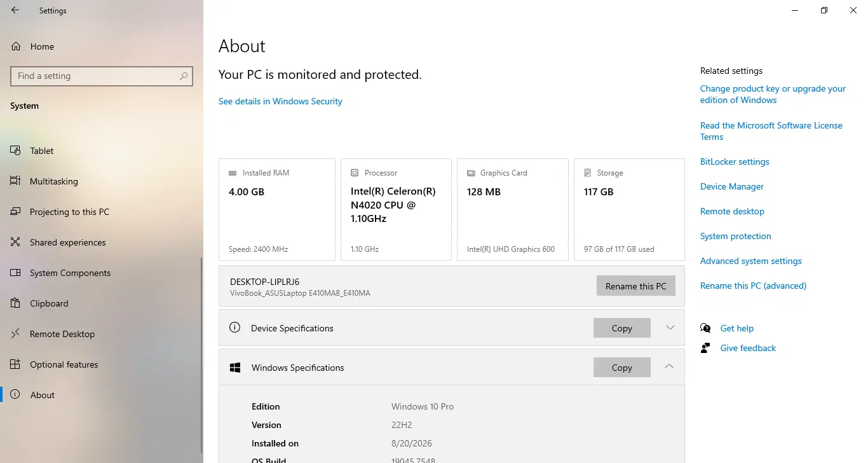The image size is (868, 463).
Task: Click the DESKTOP-LIPLRJ6 computer name
Action: pyautogui.click(x=264, y=281)
